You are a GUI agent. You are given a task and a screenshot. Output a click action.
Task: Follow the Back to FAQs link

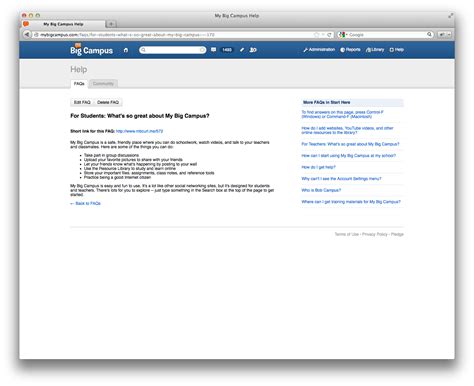(85, 203)
